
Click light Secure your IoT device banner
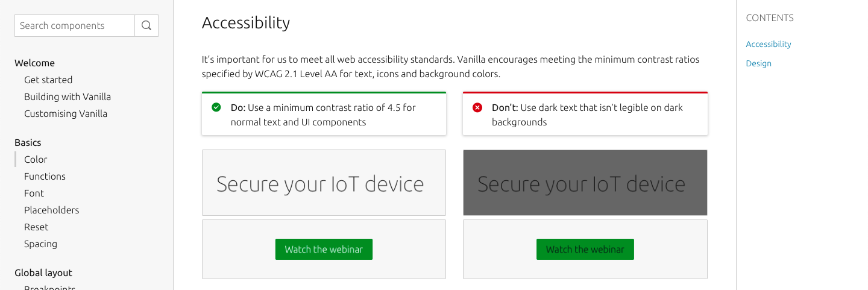[x=324, y=183]
